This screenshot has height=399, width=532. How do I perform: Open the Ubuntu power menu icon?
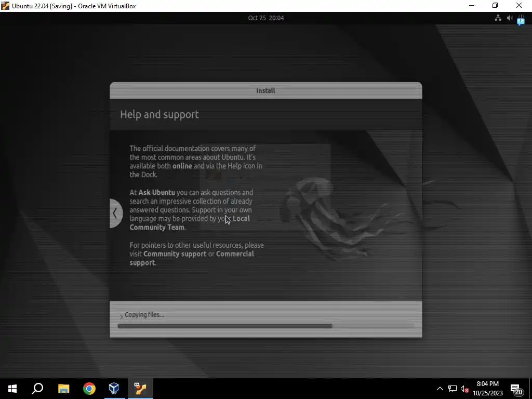click(x=521, y=19)
